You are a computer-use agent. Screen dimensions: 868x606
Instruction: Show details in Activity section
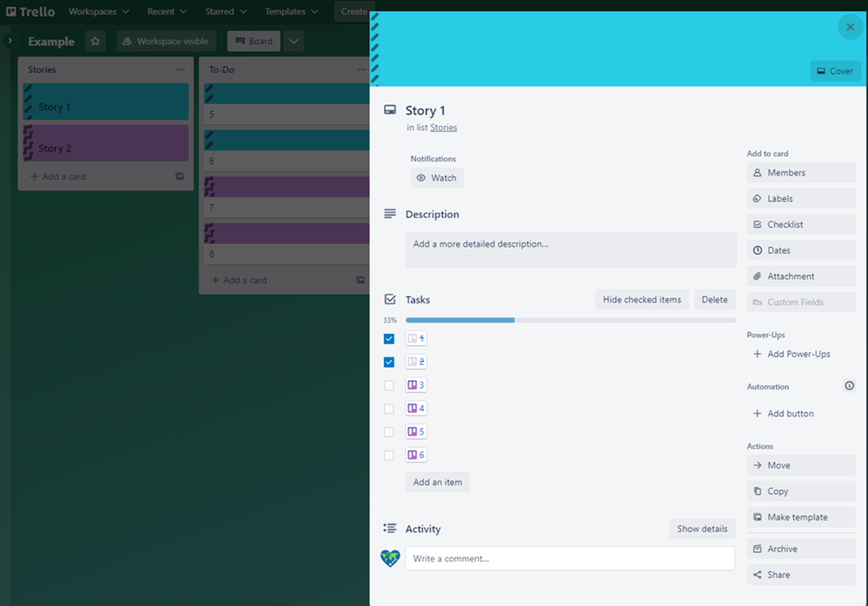click(x=702, y=529)
